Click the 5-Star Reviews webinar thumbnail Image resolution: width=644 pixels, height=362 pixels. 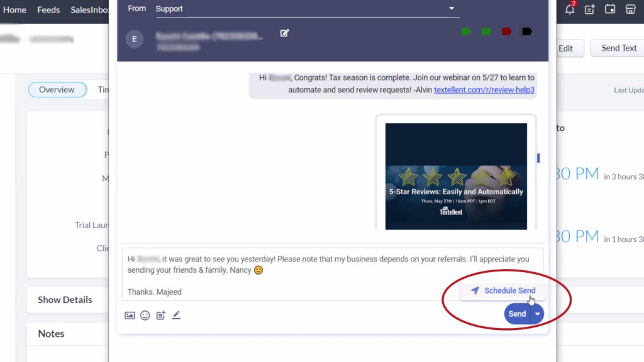pos(457,176)
